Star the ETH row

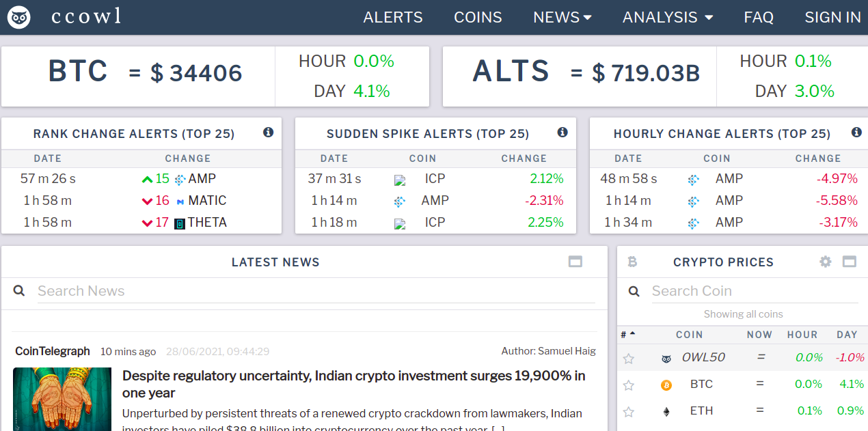[628, 411]
